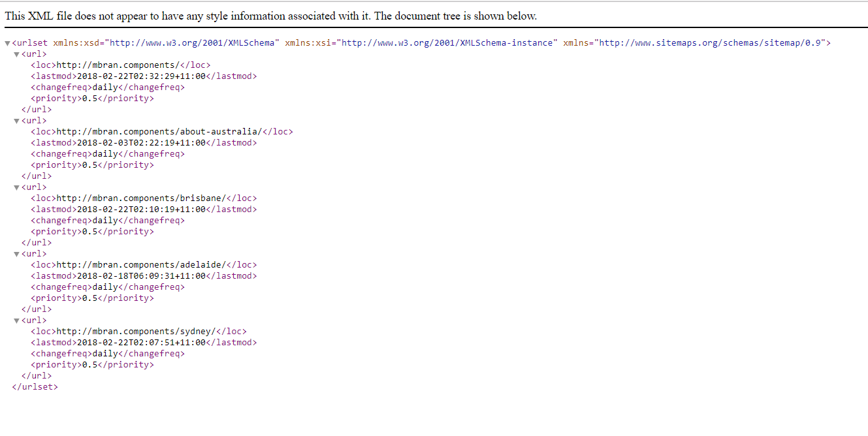
Task: Collapse the url node containing mbran.components/ root
Action: pyautogui.click(x=16, y=55)
